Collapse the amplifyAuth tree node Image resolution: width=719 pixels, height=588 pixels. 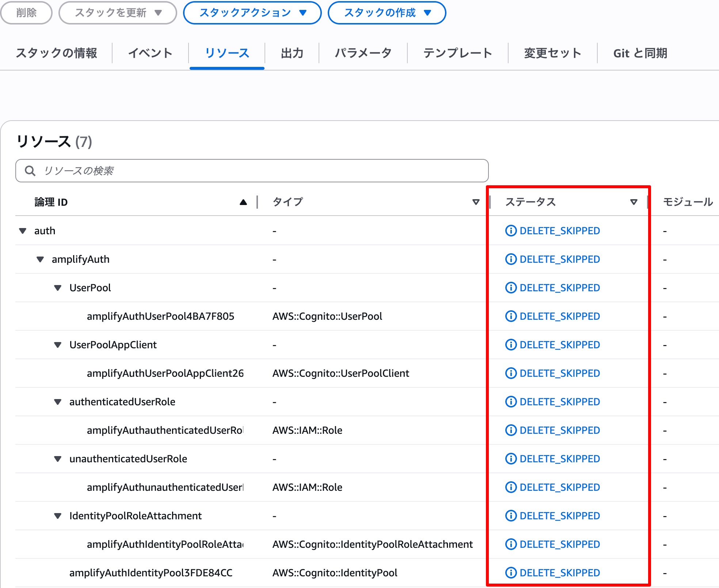pyautogui.click(x=40, y=259)
